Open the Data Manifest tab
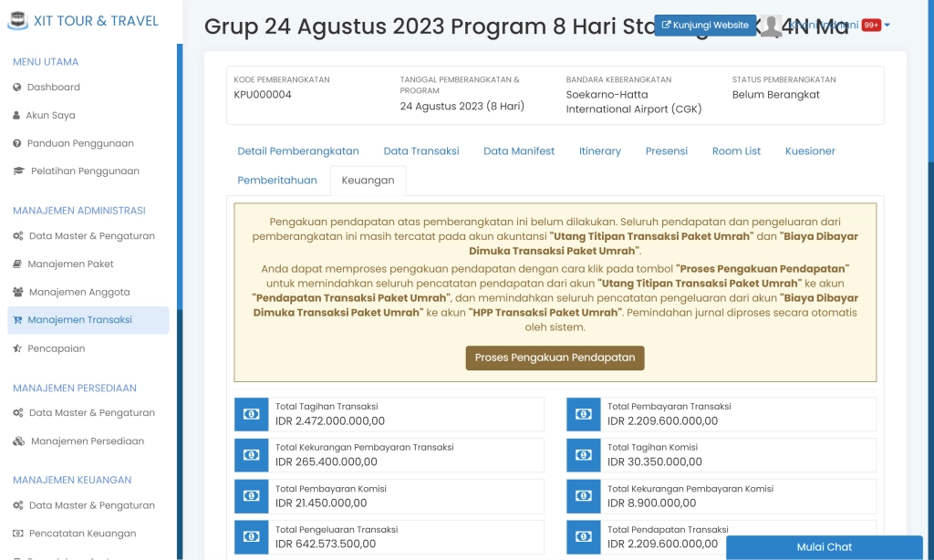Screen dimensions: 934x560 tap(518, 150)
